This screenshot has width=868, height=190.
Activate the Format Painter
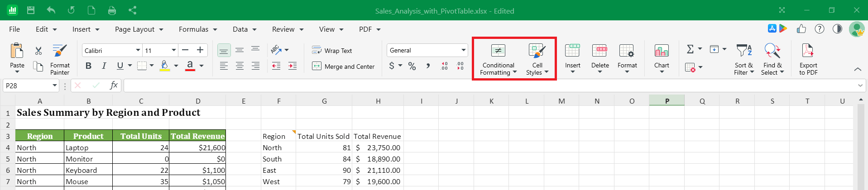coord(60,60)
